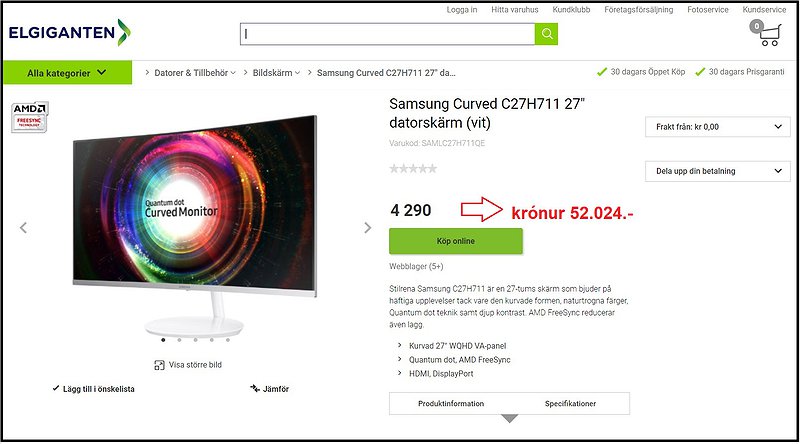Select the third image carousel dot

(x=195, y=339)
